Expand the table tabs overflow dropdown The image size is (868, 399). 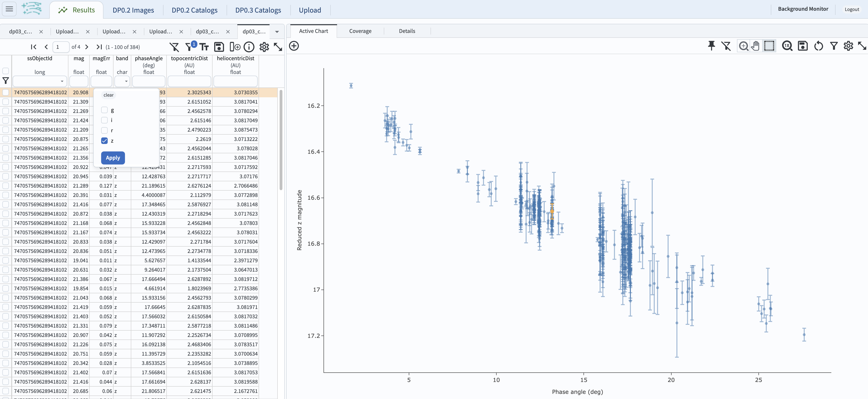tap(277, 32)
